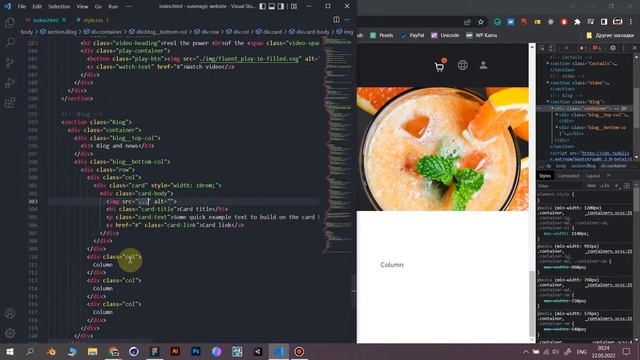
Task: Toggle the bottom panel layout button
Action: coord(271,6)
